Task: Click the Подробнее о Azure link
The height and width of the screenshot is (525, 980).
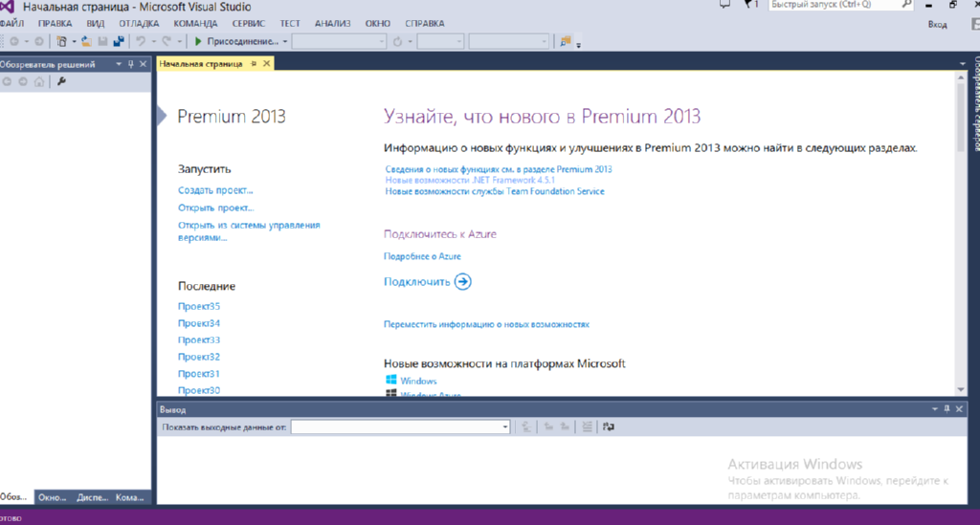Action: [x=422, y=256]
